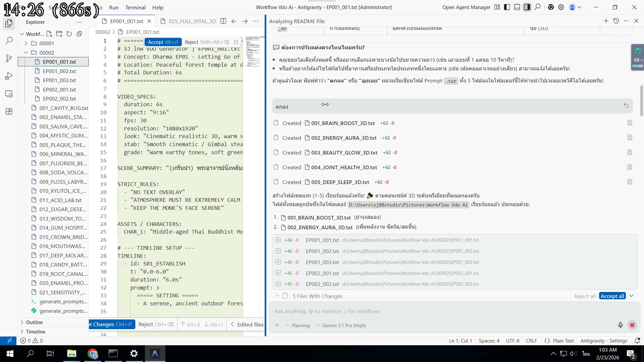The height and width of the screenshot is (362, 644).
Task: Open Run and Debug view
Action: click(9, 76)
